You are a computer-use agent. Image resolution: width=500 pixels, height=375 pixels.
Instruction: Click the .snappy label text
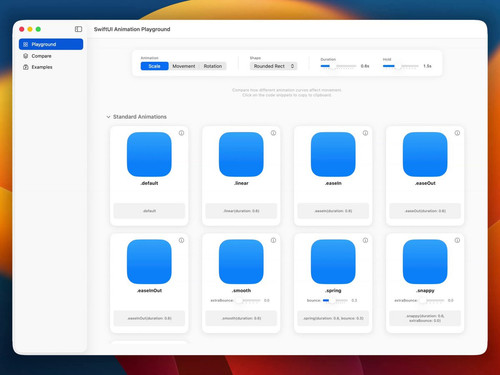[x=425, y=291]
